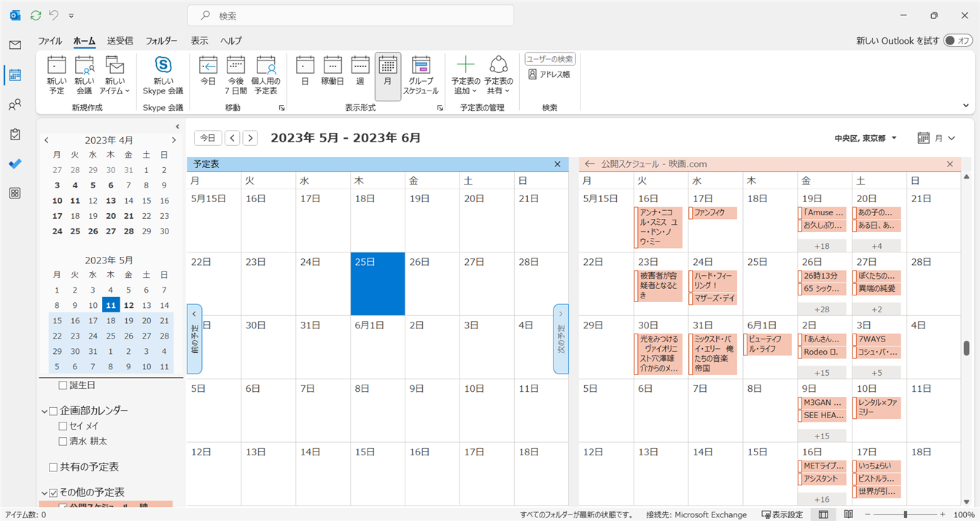
Task: Click the アドレス帳 (Address Book) button
Action: [550, 74]
